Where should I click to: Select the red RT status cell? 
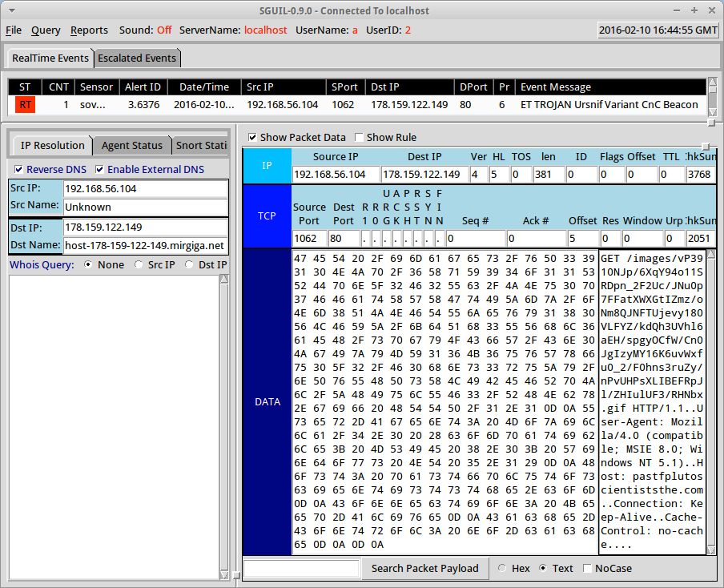[x=26, y=105]
